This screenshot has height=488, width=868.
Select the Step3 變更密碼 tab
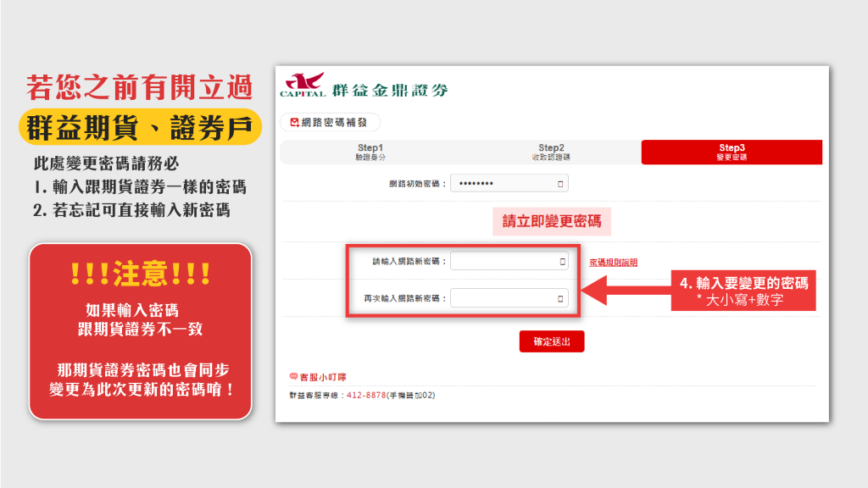click(x=732, y=152)
